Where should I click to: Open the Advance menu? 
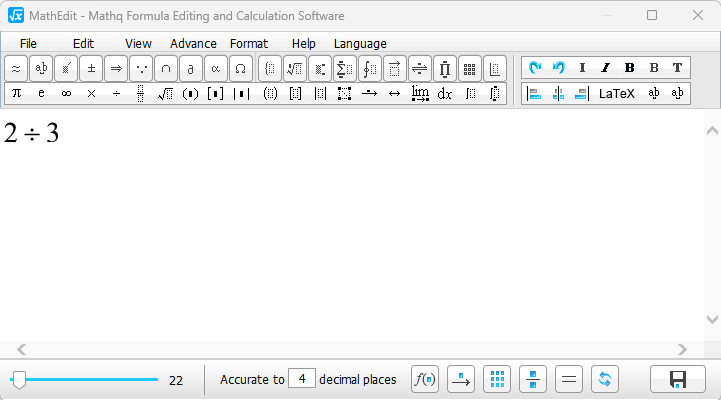pos(193,44)
